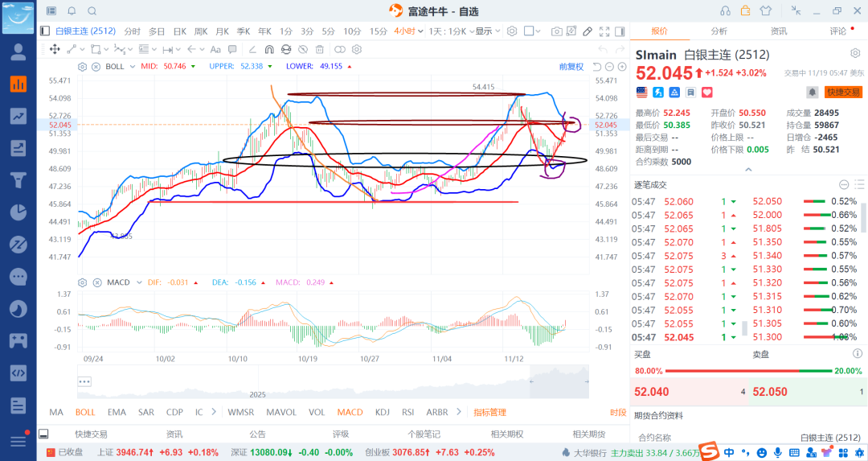Screen dimensions: 868x461
Task: Open the 相关期权 bottom tab
Action: [507, 434]
